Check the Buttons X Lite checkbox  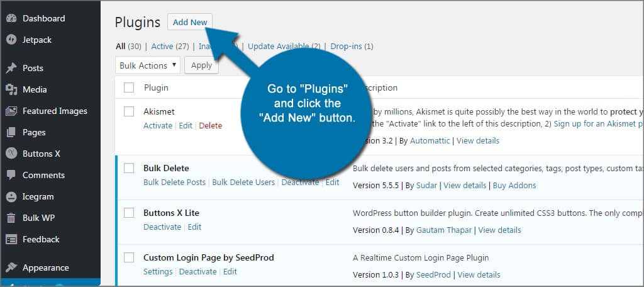[x=129, y=213]
